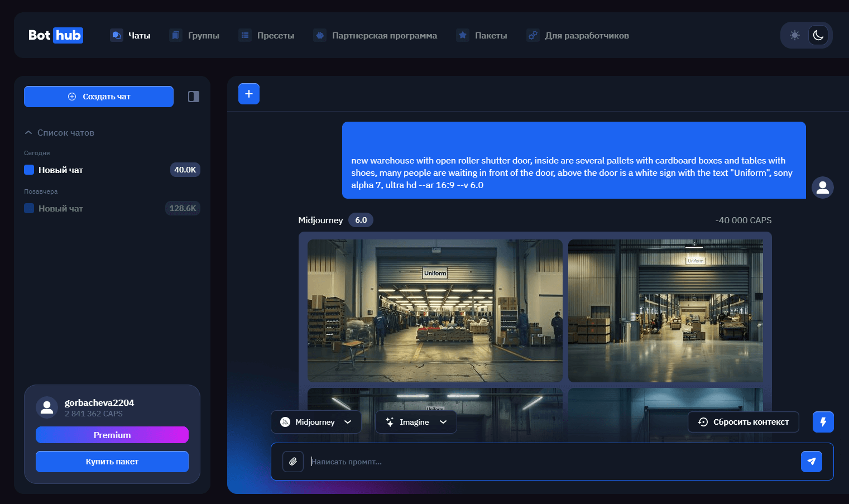Collapse the sidebar panel icon

[x=194, y=97]
